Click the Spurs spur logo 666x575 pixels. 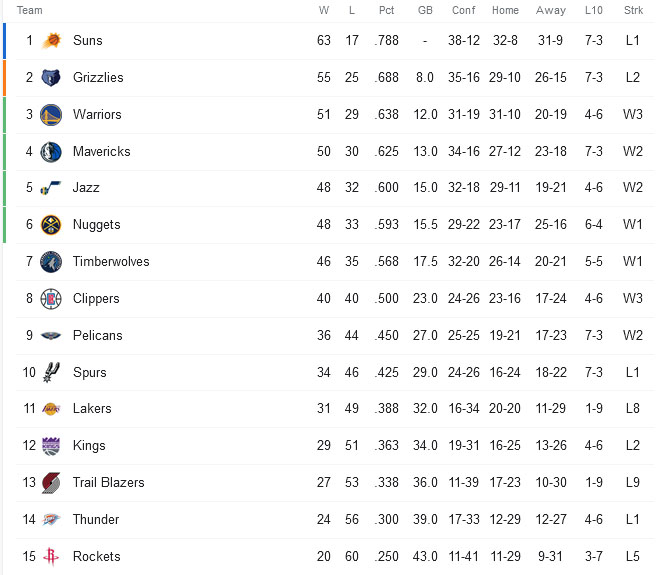pyautogui.click(x=51, y=372)
